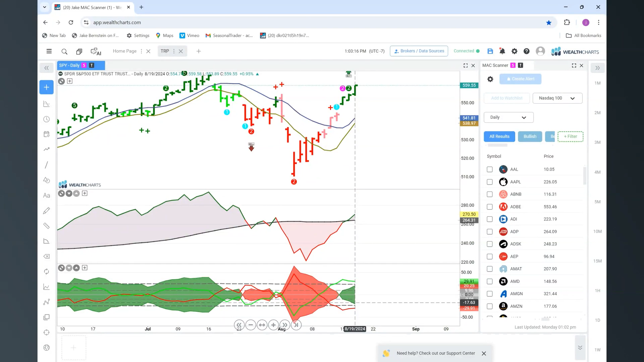644x362 pixels.
Task: Collapse the left toolbar double chevron
Action: 46,68
